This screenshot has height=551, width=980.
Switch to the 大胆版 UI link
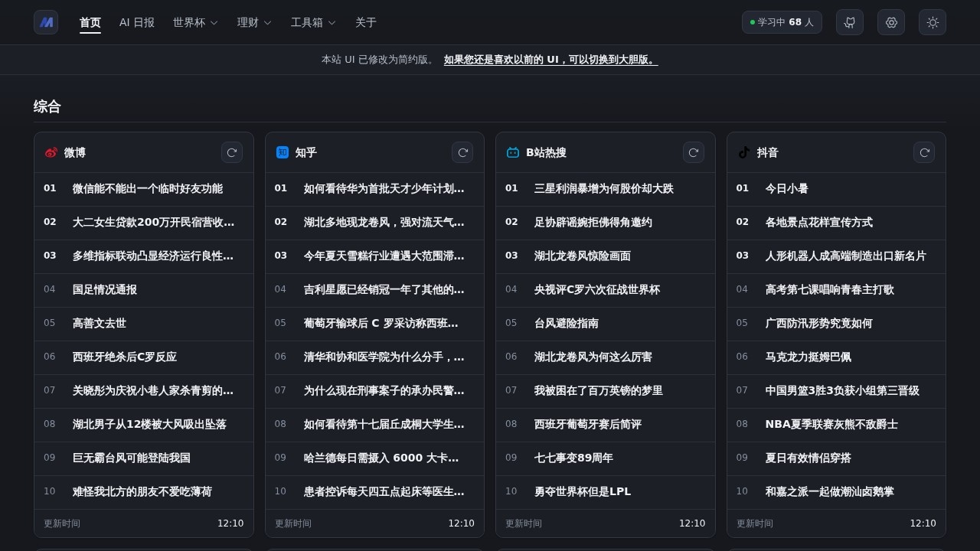coord(551,60)
